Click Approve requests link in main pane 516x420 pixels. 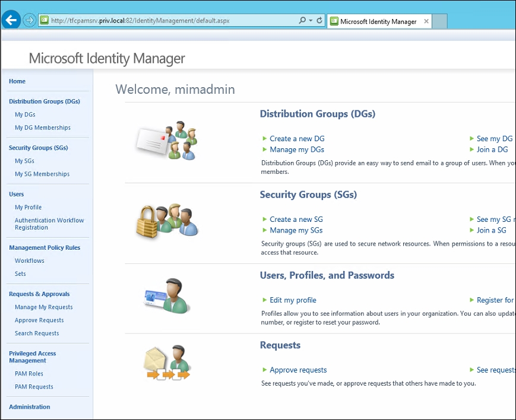click(x=298, y=370)
